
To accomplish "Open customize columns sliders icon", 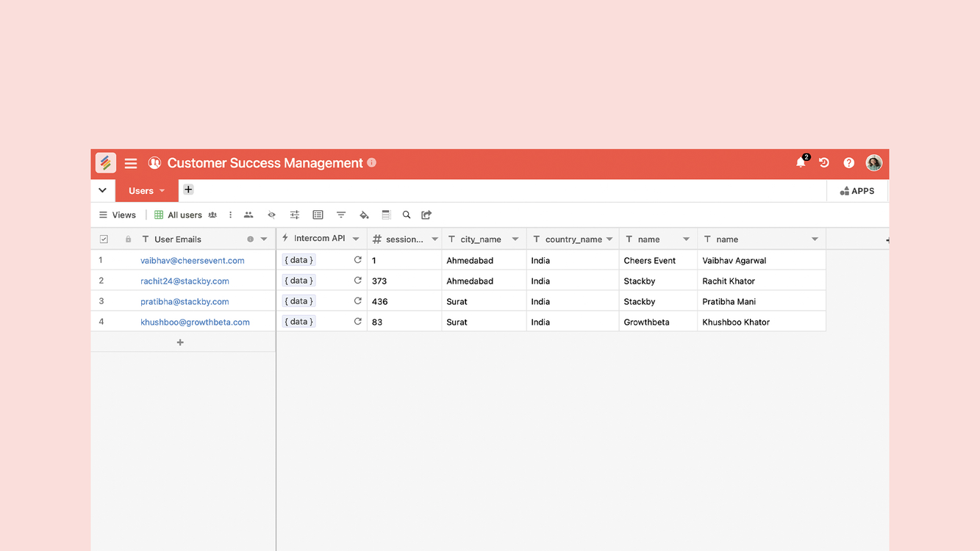I will tap(295, 215).
